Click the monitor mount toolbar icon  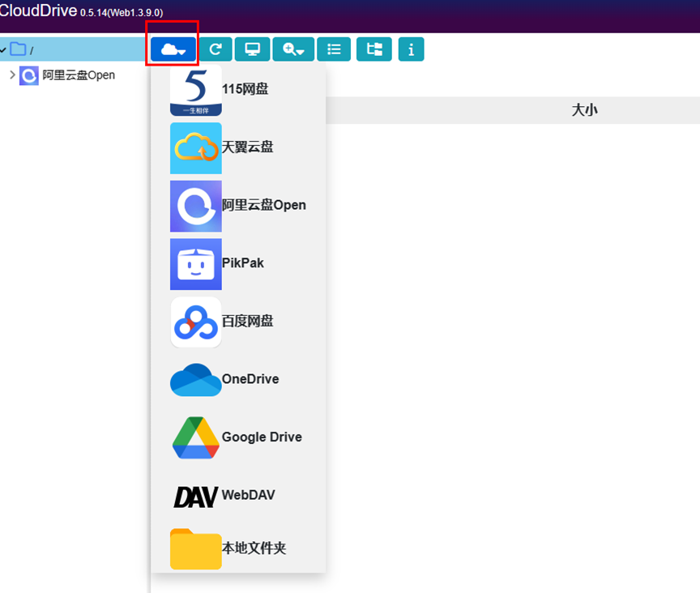pos(253,49)
